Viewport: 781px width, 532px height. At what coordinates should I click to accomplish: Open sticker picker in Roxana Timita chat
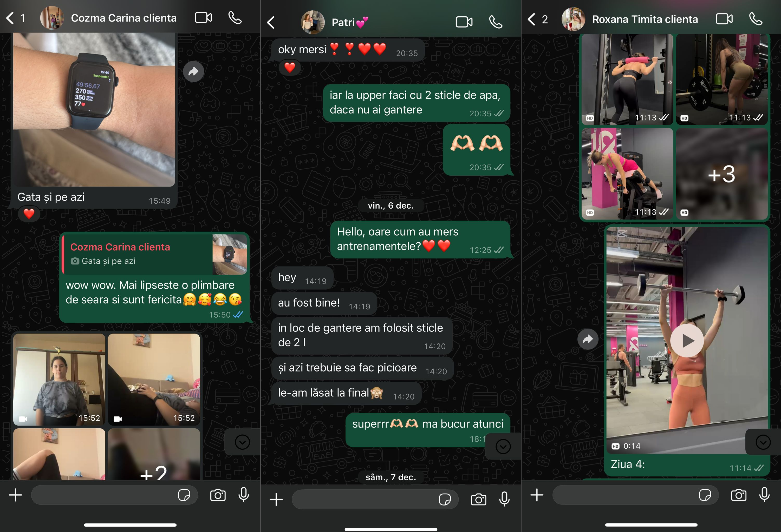pyautogui.click(x=705, y=495)
